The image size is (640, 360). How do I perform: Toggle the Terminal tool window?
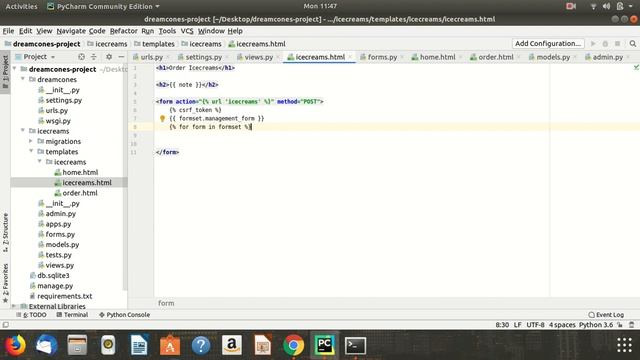point(72,315)
